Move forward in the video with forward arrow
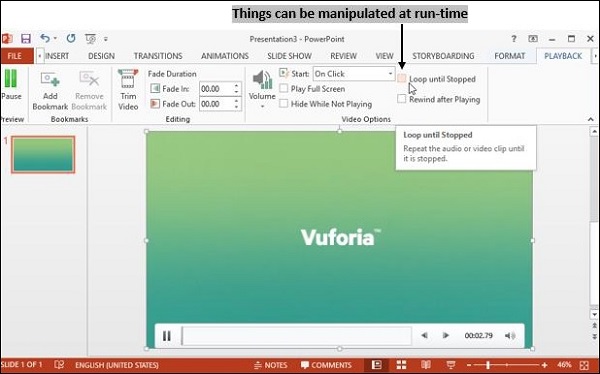Image resolution: width=600 pixels, height=374 pixels. (446, 335)
